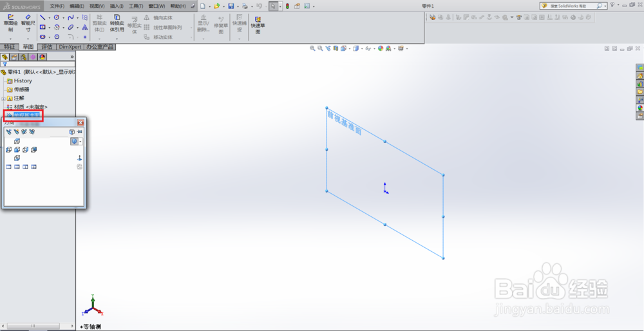Open the Spline tool dropdown arrow

point(77,17)
